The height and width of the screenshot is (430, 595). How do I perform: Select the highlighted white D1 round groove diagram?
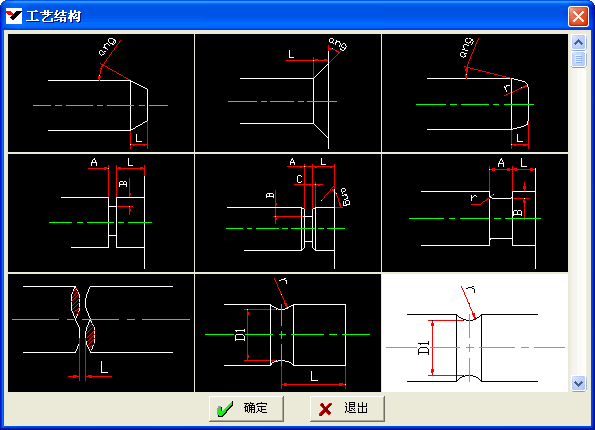(x=475, y=333)
